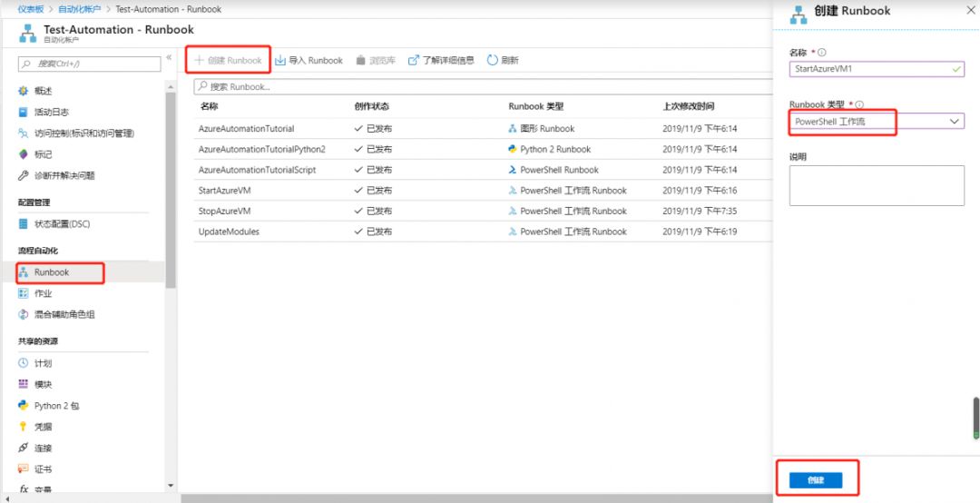The image size is (980, 503).
Task: Click the Python icon in AzureAutomationTutorialPython2 row
Action: (513, 149)
